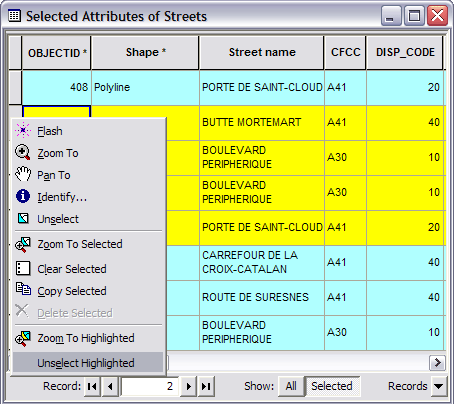Click the record number input field

[149, 386]
